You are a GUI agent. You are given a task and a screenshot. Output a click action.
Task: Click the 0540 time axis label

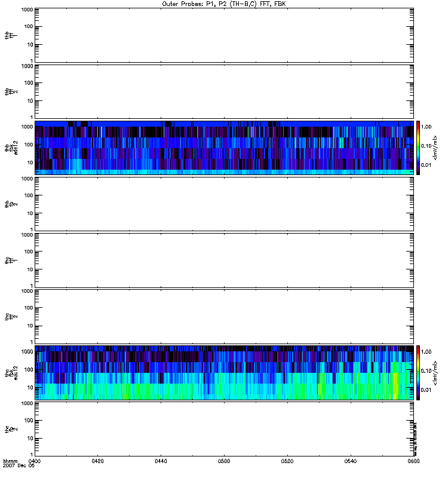(x=351, y=461)
